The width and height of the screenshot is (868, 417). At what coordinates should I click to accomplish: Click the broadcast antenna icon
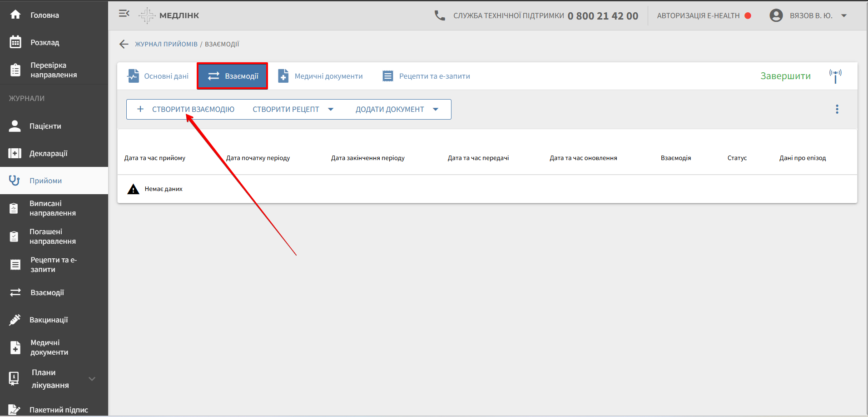[x=835, y=75]
